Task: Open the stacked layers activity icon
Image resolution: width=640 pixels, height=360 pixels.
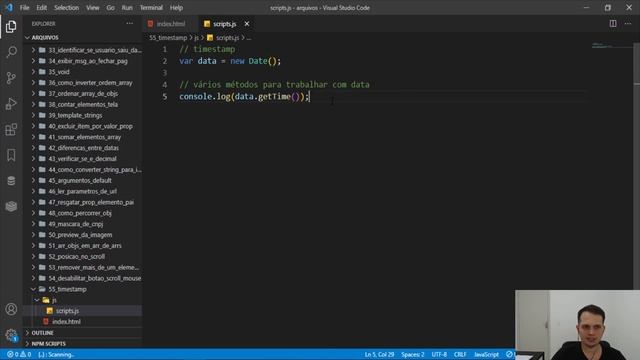Action: pos(11,206)
